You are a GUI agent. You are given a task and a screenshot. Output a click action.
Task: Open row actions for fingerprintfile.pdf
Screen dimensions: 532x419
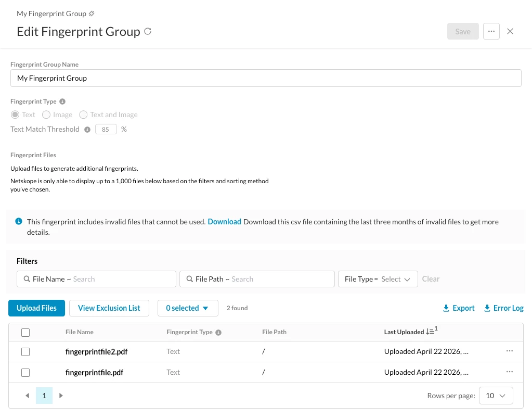click(509, 372)
